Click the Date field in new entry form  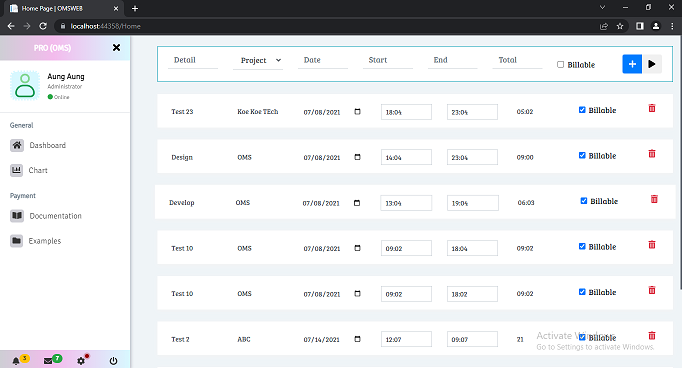pyautogui.click(x=323, y=60)
